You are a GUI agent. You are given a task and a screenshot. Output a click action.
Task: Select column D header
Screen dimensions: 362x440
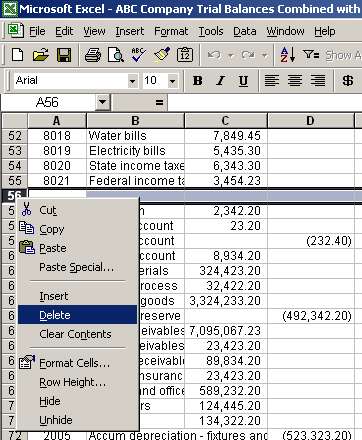coord(310,121)
